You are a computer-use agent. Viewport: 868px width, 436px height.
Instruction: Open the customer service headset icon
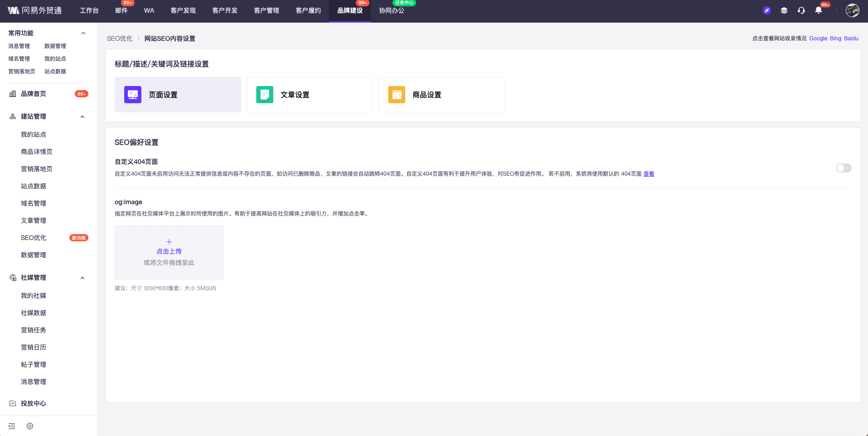(x=801, y=10)
